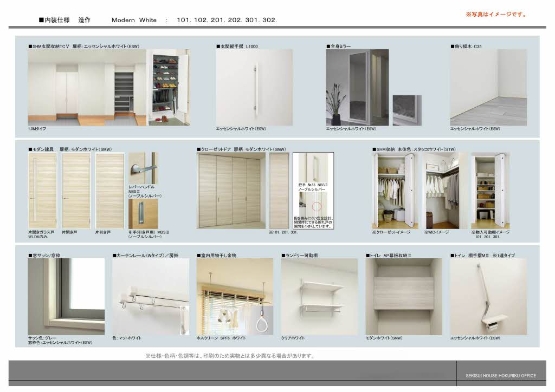Open the クローゼットドア closet door photo
Viewport: 555px width, 392px height.
[230, 190]
